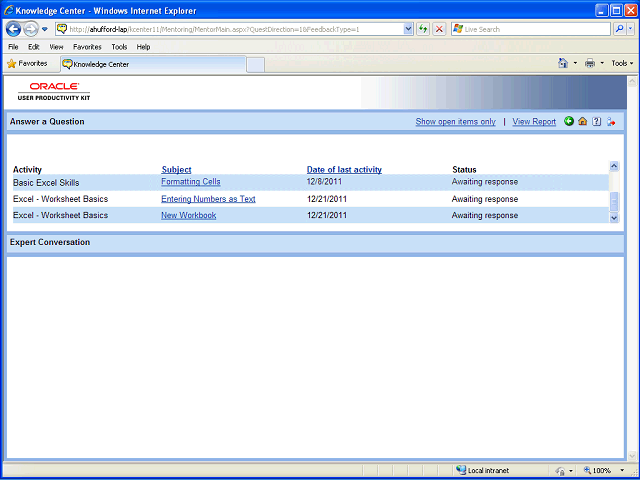The image size is (640, 480).
Task: Click the Live Search magnifier button
Action: pos(620,29)
